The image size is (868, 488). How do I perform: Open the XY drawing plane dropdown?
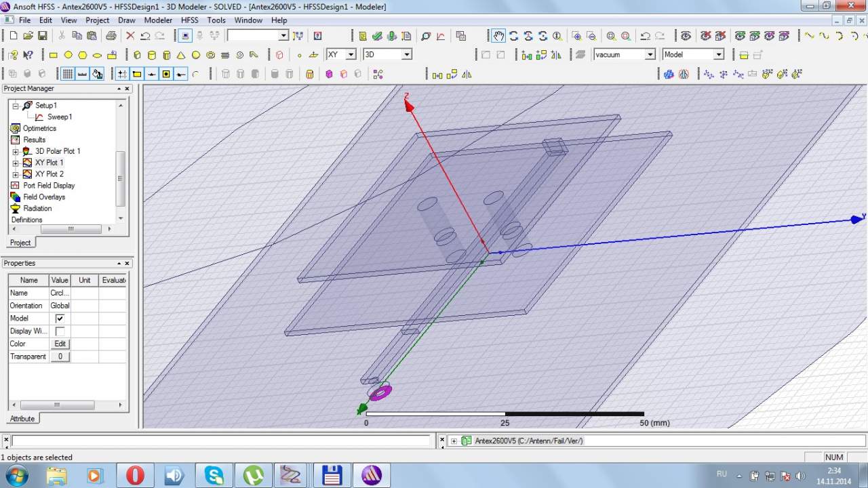pyautogui.click(x=351, y=54)
